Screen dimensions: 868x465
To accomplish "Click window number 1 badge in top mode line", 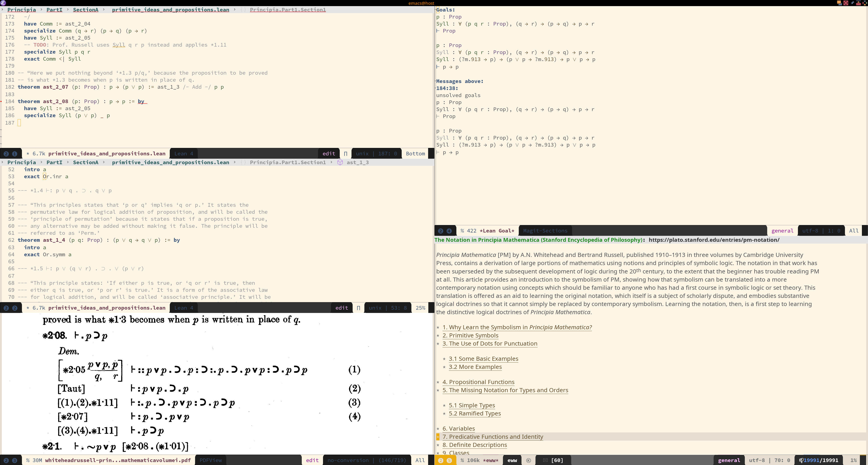I will pos(14,154).
